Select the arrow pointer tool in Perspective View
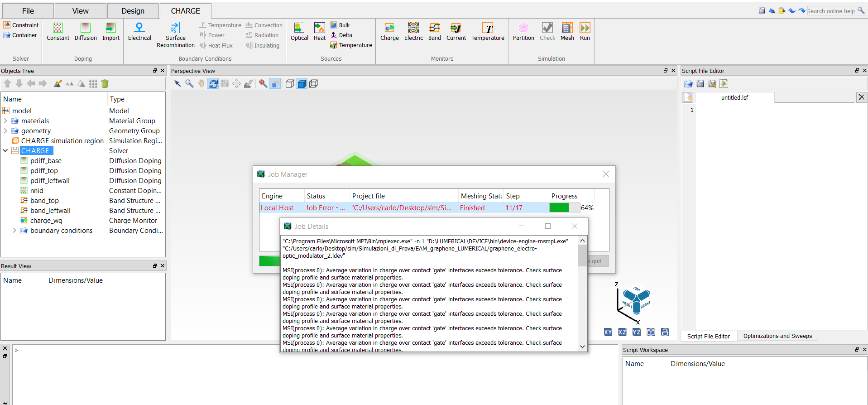Screen dimensions: 868x405 coord(177,83)
